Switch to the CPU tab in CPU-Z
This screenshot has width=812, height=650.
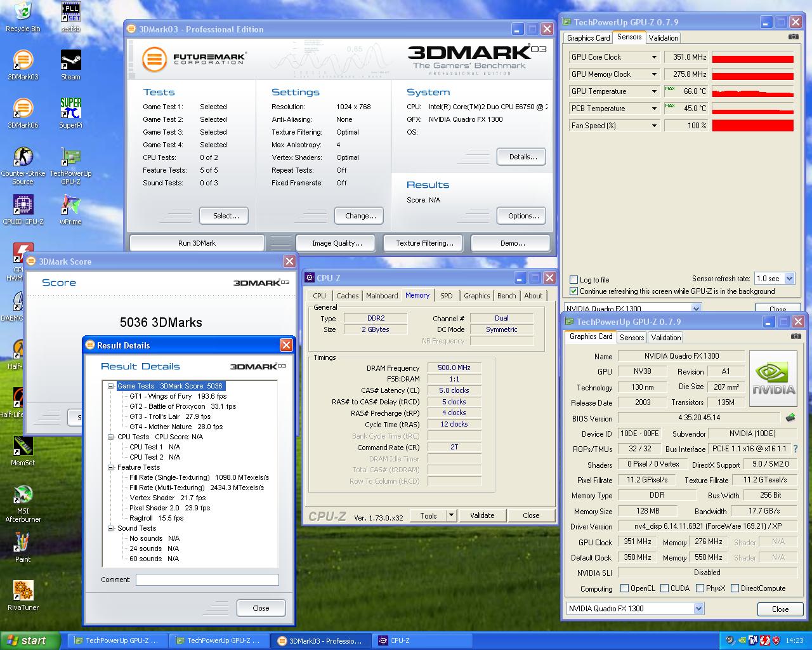point(320,296)
